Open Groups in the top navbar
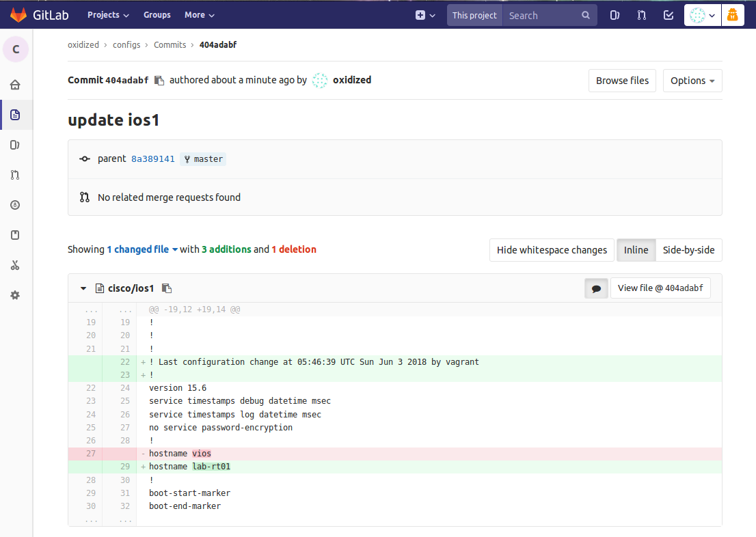756x537 pixels. tap(157, 15)
